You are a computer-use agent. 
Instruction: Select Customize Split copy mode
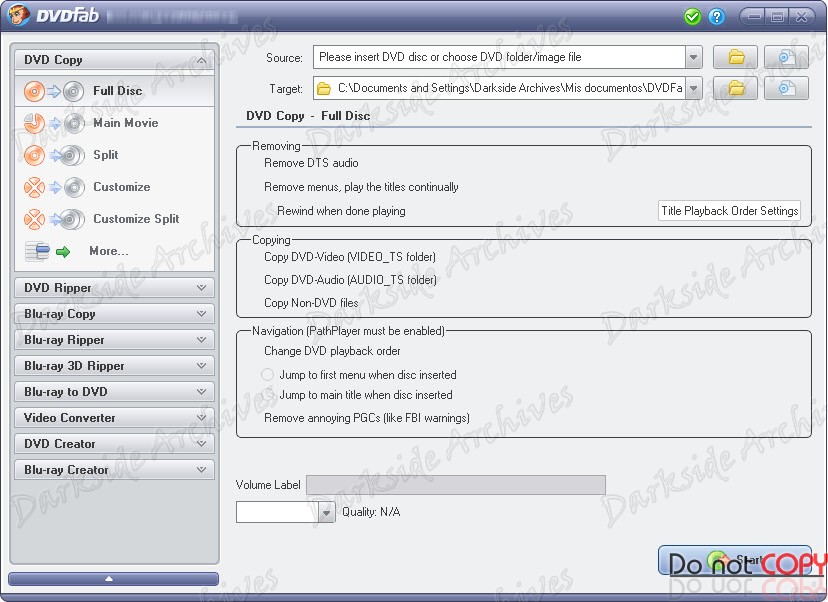click(115, 219)
